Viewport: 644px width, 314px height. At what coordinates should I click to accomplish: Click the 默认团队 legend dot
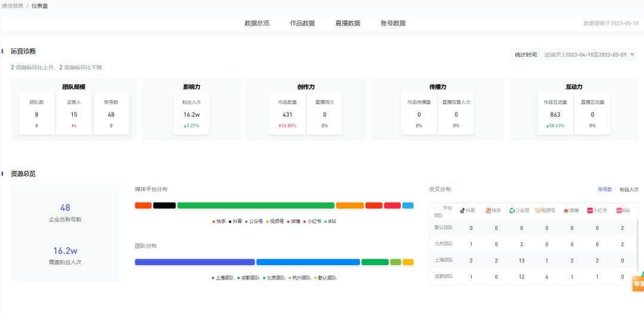(x=315, y=278)
